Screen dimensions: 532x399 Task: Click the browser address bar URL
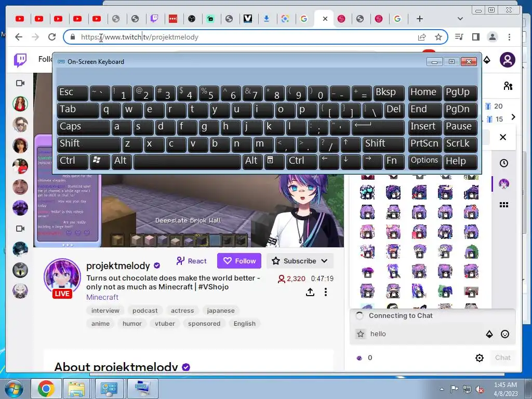[139, 37]
